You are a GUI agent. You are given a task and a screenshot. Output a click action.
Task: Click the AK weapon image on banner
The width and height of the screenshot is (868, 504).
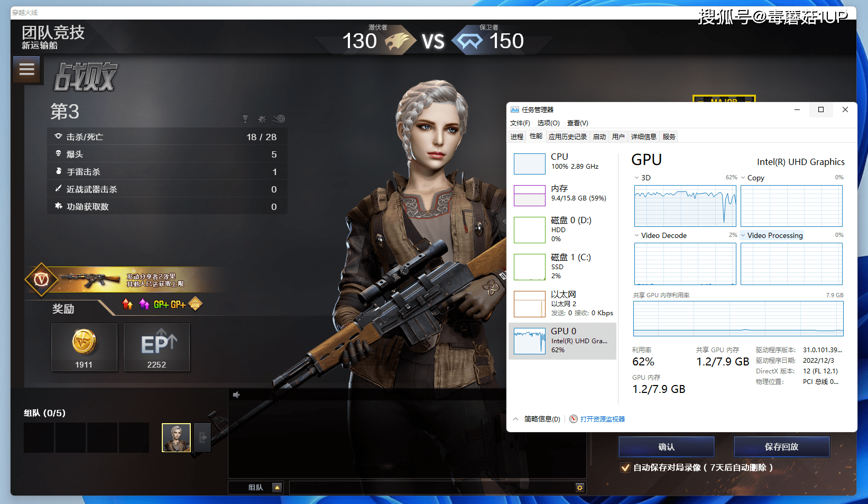click(x=89, y=279)
